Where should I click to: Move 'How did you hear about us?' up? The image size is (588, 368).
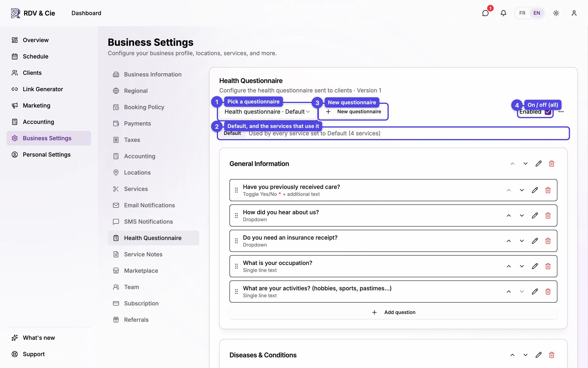pyautogui.click(x=509, y=215)
